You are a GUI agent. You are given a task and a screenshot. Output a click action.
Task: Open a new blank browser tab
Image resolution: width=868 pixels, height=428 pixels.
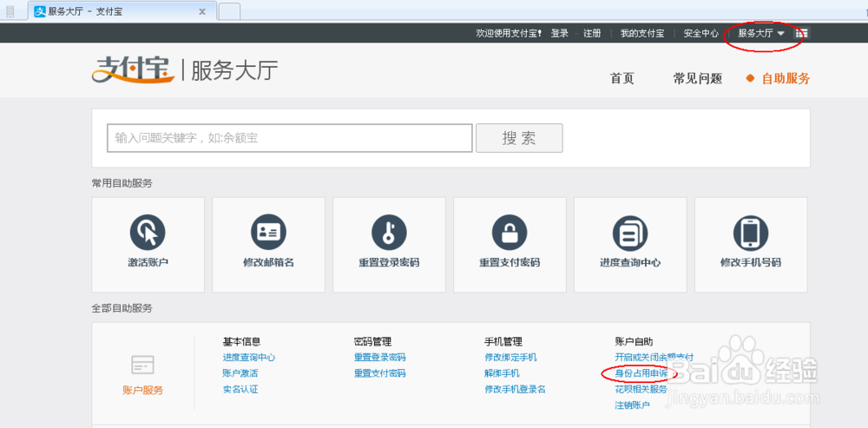pyautogui.click(x=229, y=11)
